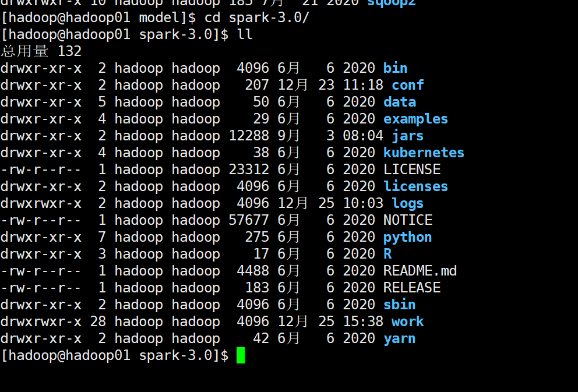The width and height of the screenshot is (578, 392).
Task: Select the lowercase 'licenses' directory name
Action: (x=415, y=186)
